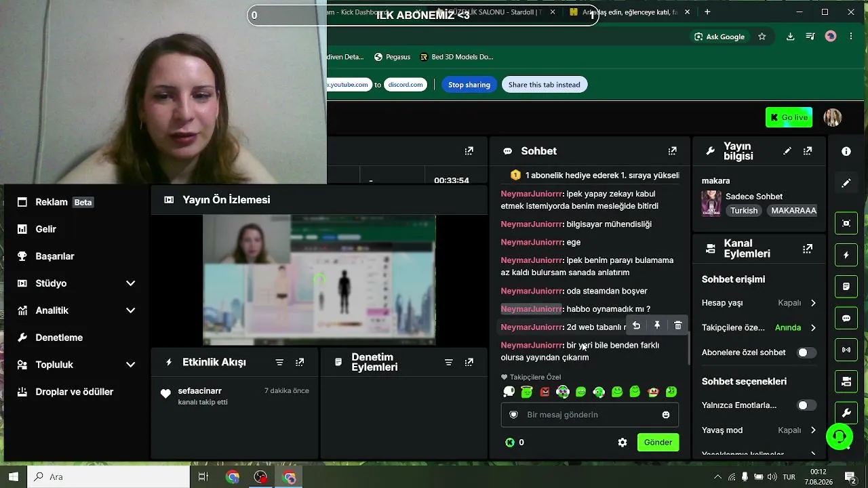Pop out the Kanal Eylemleri panel

click(x=808, y=249)
